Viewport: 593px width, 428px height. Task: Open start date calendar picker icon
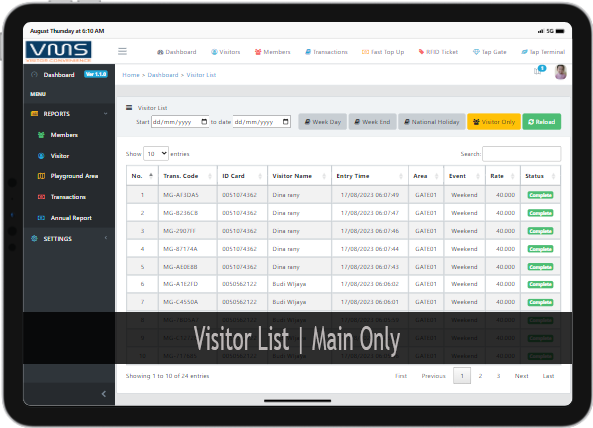click(204, 122)
